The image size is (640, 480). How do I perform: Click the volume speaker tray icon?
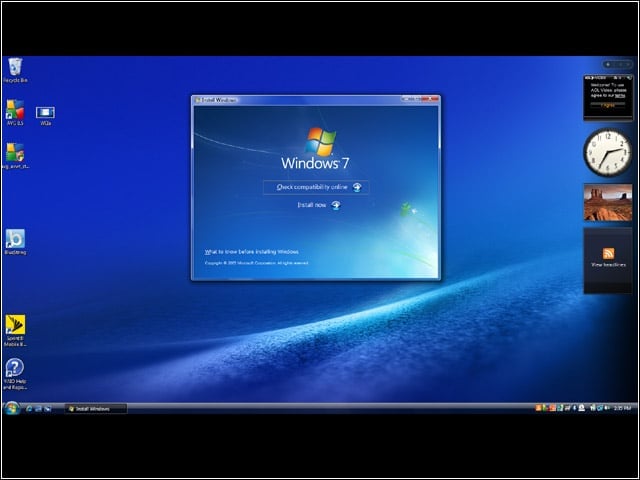607,408
